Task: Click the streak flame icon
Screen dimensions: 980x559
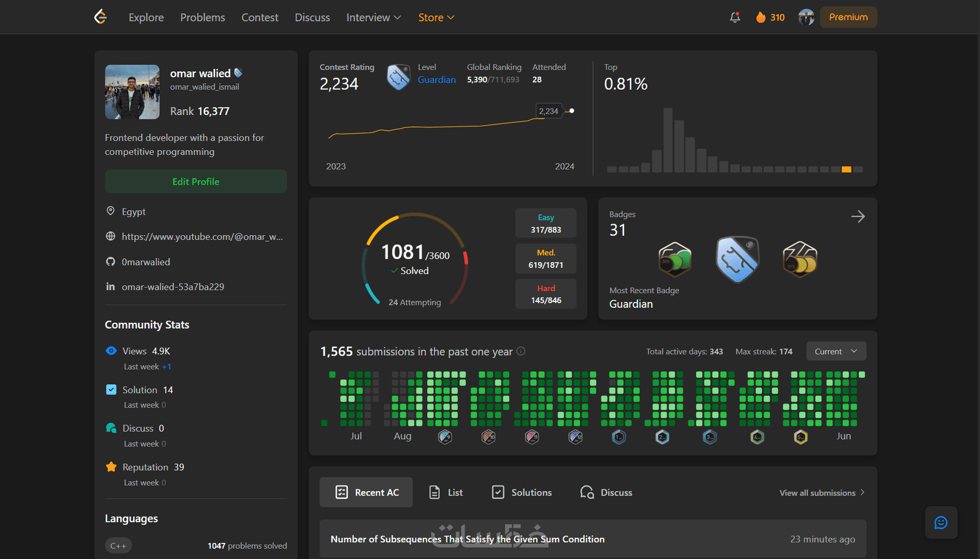Action: [x=761, y=17]
